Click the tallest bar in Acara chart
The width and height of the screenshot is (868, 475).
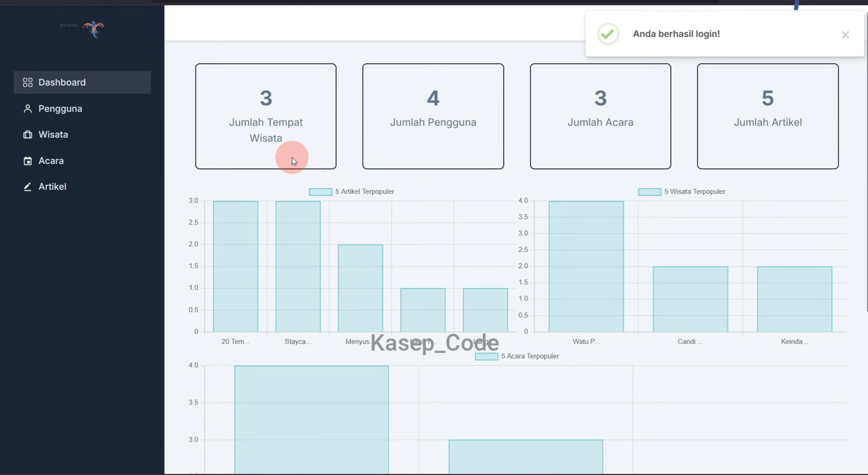[312, 420]
